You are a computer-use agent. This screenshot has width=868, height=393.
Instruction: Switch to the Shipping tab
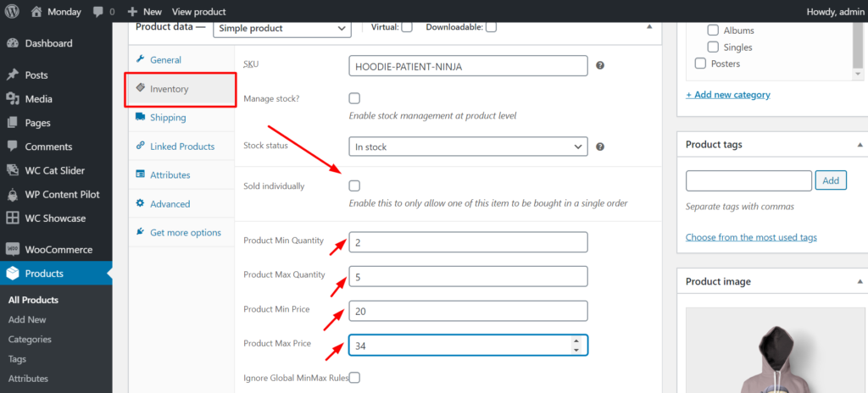pos(168,118)
